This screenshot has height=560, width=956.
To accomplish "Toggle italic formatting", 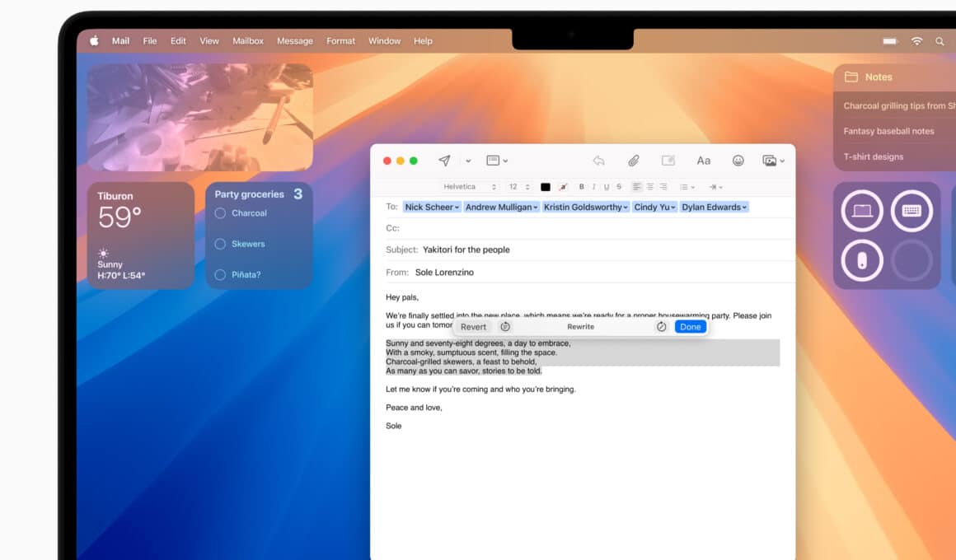I will click(594, 186).
